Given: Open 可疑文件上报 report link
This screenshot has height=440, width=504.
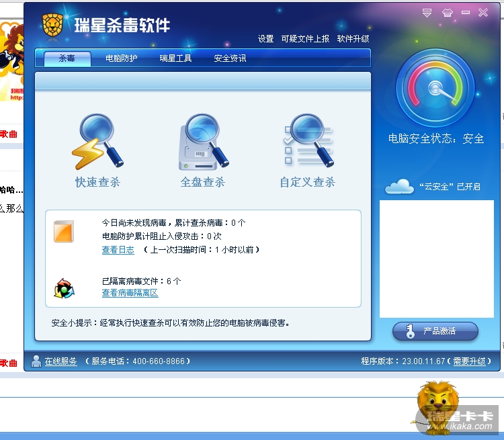Looking at the screenshot, I should click(305, 39).
